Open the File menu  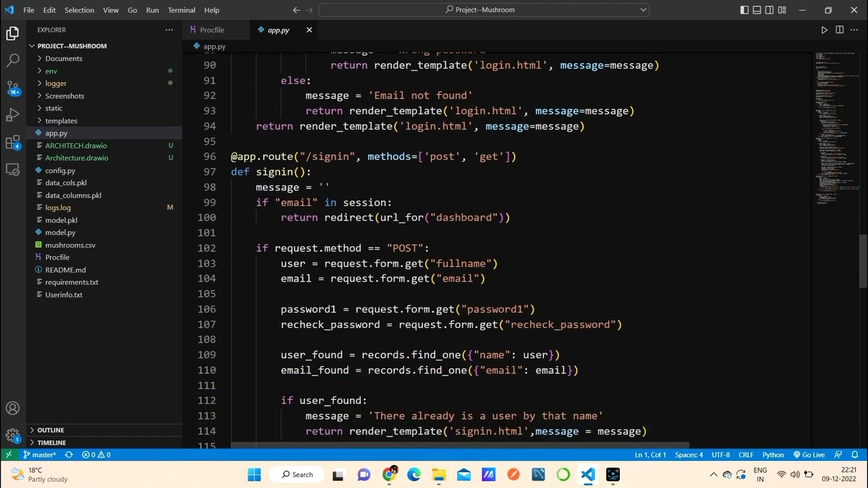28,10
